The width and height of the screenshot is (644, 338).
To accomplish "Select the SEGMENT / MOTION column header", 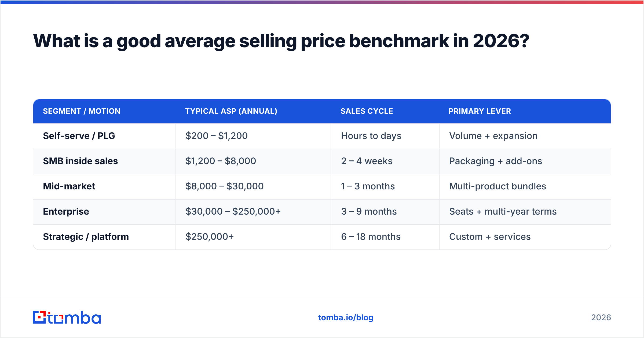I will (82, 111).
